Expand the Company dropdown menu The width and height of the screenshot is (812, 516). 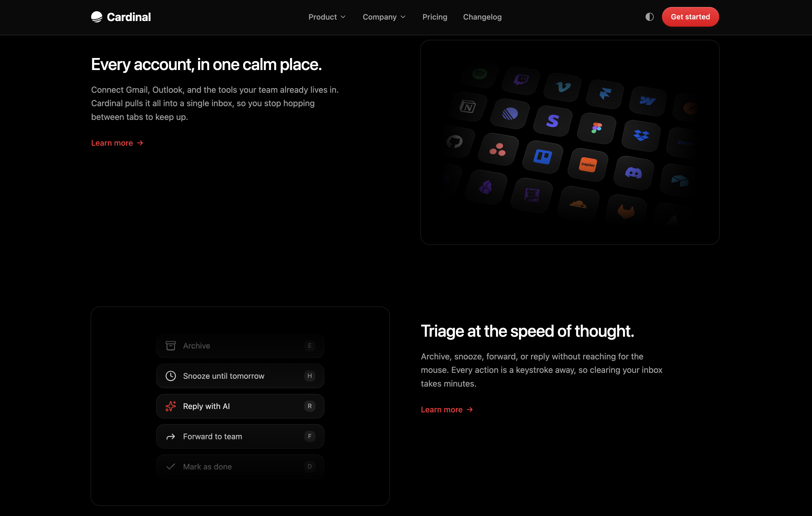pyautogui.click(x=384, y=17)
